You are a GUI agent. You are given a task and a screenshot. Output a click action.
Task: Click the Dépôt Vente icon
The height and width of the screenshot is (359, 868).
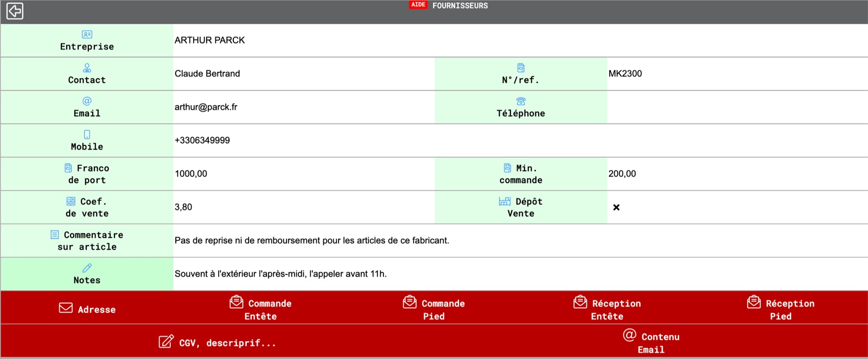[x=505, y=201]
